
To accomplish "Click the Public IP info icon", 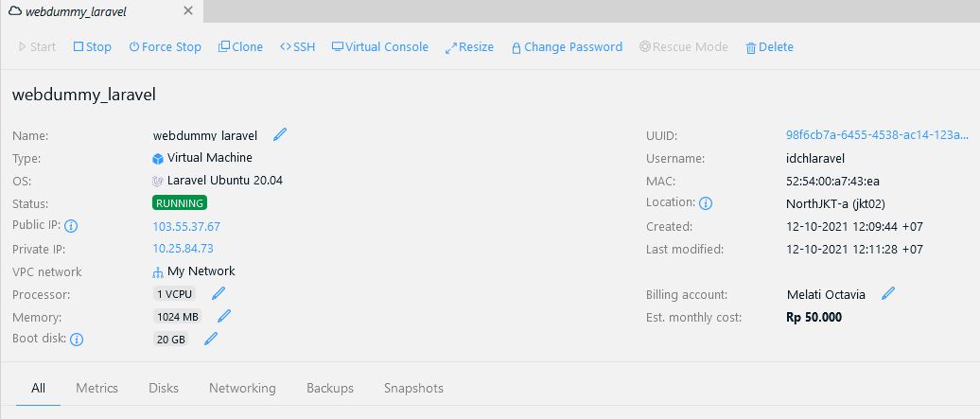I will pyautogui.click(x=70, y=226).
